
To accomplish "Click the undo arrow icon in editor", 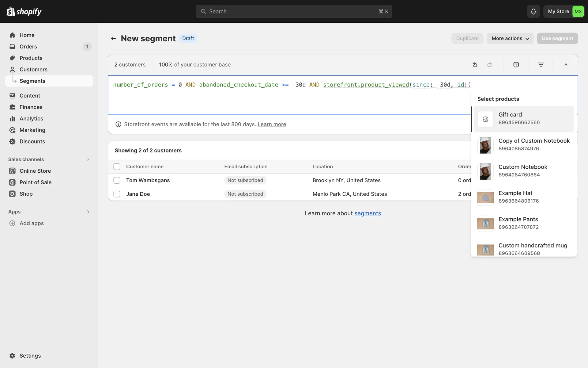I will click(475, 65).
